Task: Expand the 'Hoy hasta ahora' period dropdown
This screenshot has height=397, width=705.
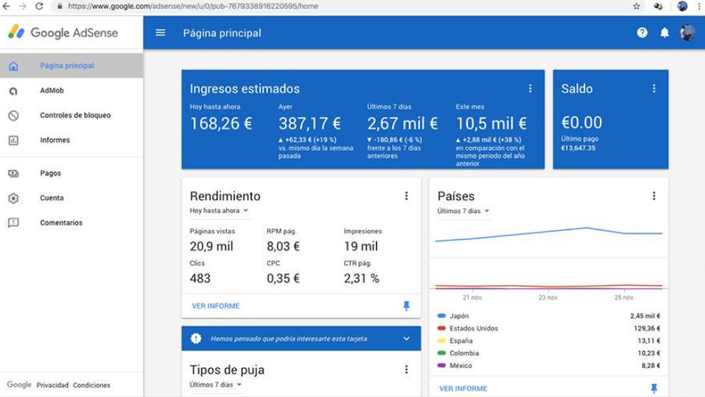Action: [219, 210]
